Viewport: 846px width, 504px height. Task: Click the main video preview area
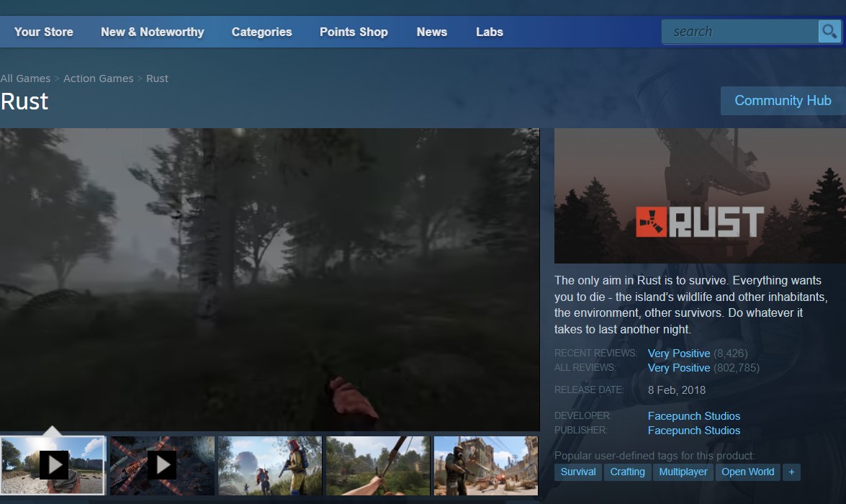coord(270,279)
